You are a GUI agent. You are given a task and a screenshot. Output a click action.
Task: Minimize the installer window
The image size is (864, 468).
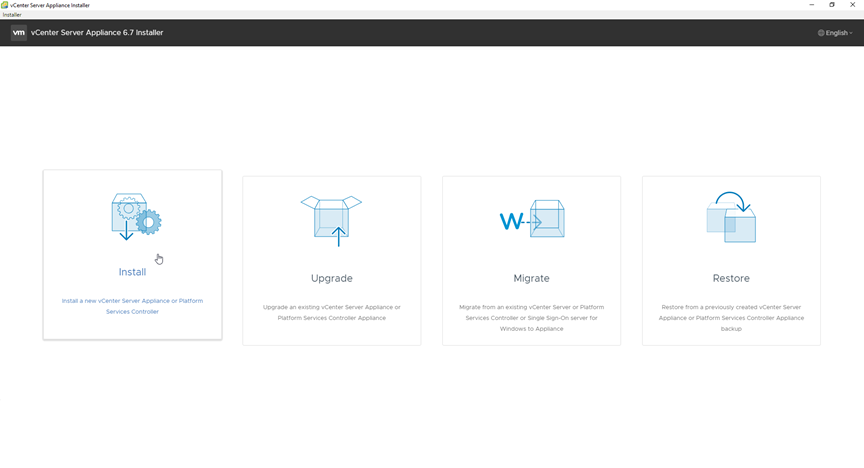point(812,5)
